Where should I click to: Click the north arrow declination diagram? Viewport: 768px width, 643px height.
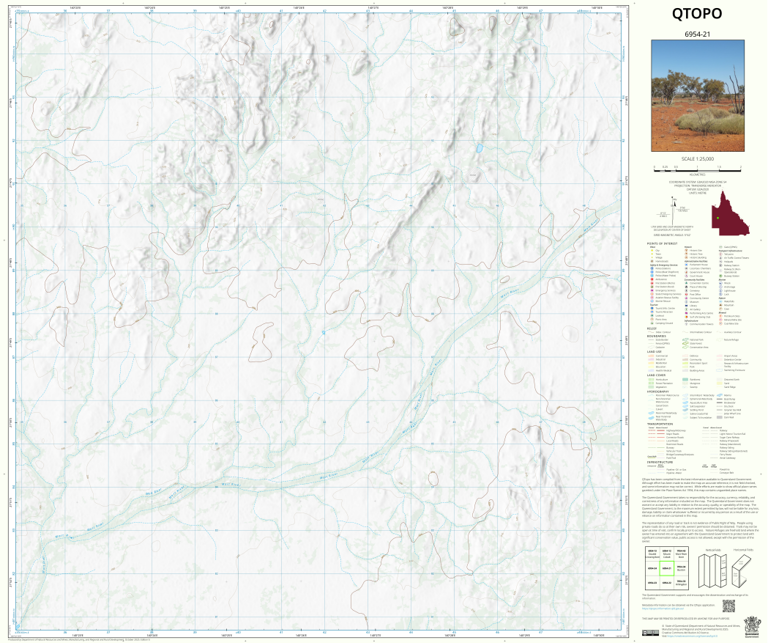(x=674, y=211)
